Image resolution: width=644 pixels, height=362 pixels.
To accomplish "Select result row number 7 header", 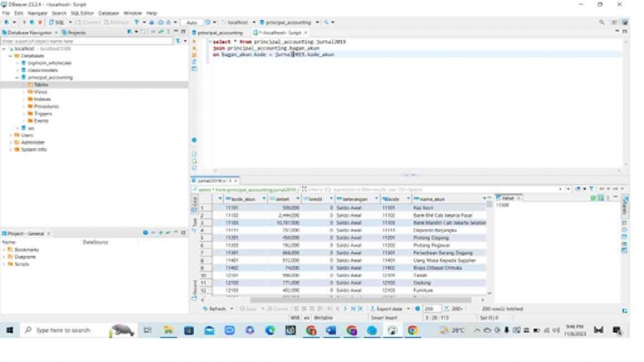I will coord(206,252).
